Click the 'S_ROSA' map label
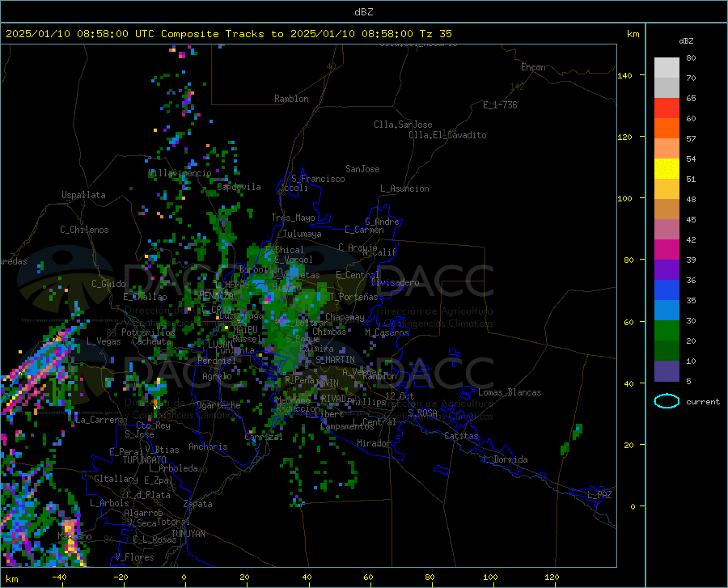The width and height of the screenshot is (728, 588). 422,412
